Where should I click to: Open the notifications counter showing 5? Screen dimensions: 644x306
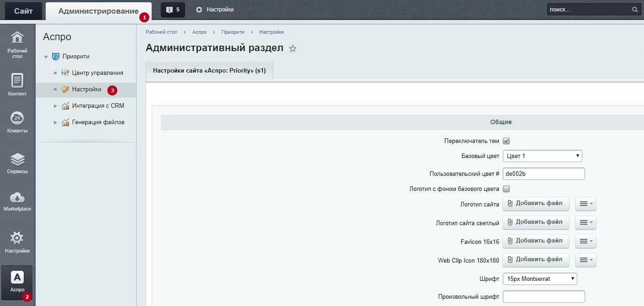point(173,10)
